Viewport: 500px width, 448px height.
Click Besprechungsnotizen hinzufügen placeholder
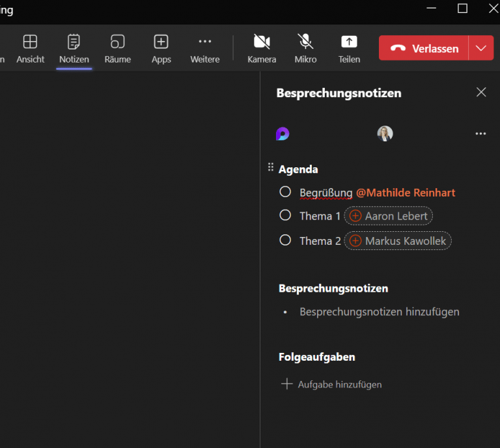(x=380, y=312)
